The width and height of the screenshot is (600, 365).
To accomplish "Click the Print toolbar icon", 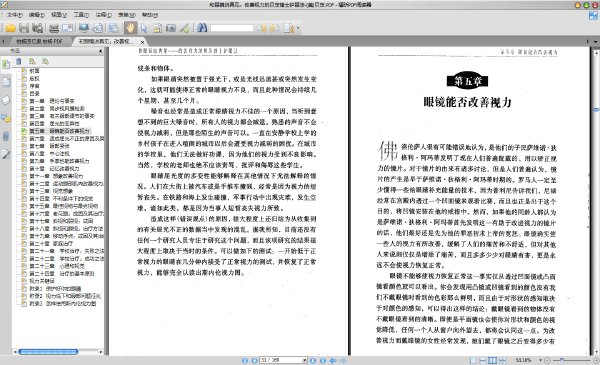I will 54,28.
